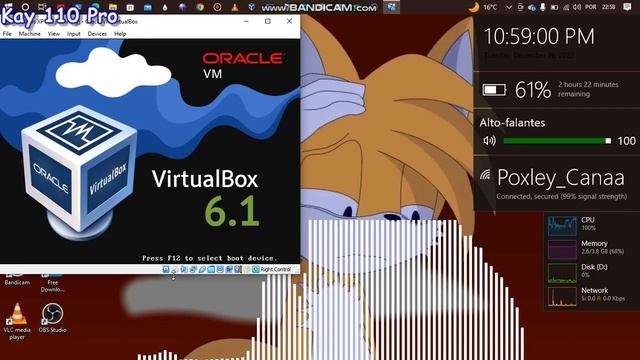Open the Free Download desktop shortcut
Viewport: 640px width, 360px height.
tap(52, 282)
